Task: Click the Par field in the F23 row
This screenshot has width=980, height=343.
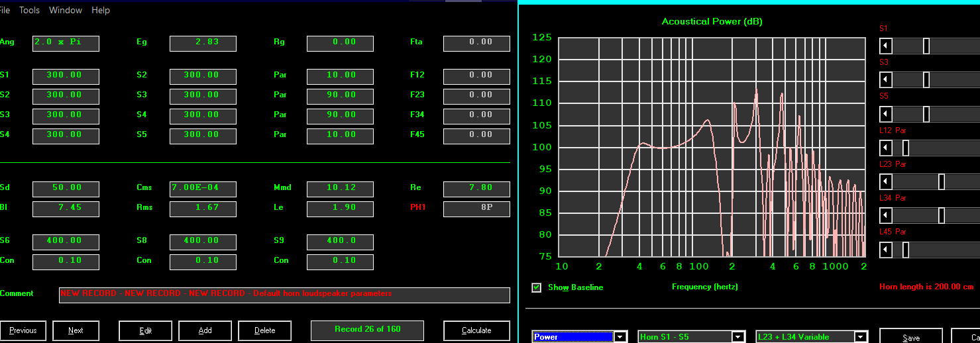Action: [340, 97]
